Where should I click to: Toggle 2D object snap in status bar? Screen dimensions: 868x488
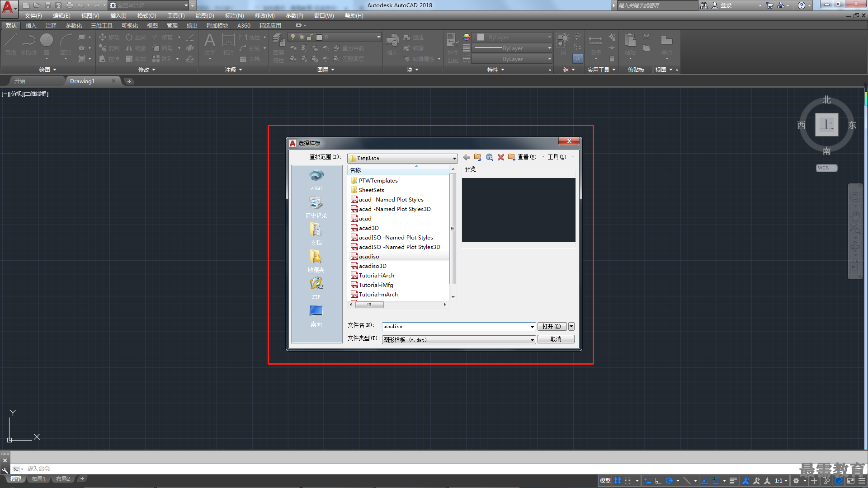click(x=716, y=481)
